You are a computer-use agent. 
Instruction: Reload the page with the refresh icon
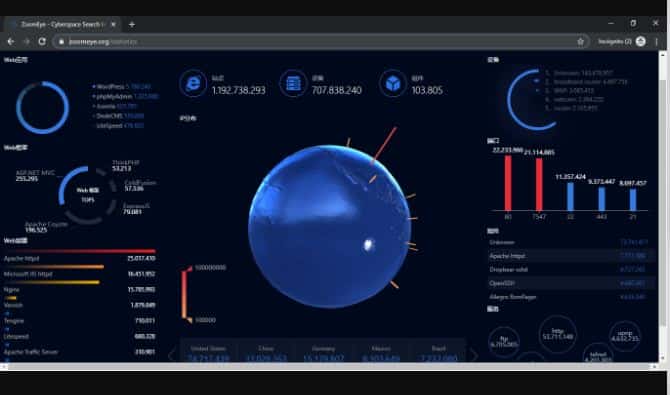(x=42, y=41)
